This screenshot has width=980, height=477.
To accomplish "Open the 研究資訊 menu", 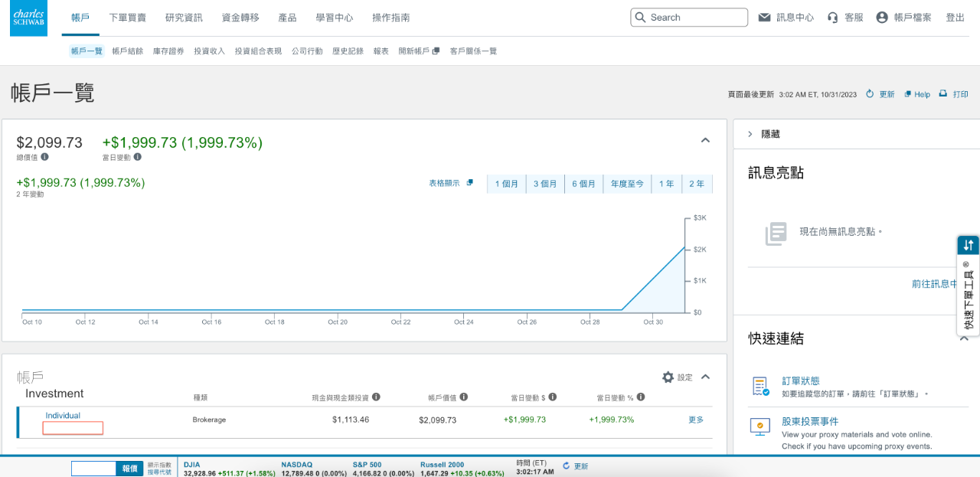I will (x=184, y=18).
